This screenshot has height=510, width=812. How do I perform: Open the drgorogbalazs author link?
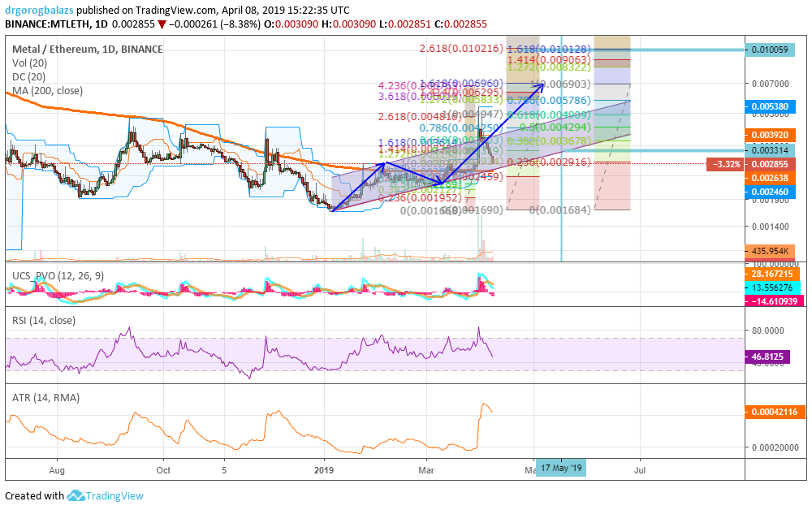click(40, 10)
